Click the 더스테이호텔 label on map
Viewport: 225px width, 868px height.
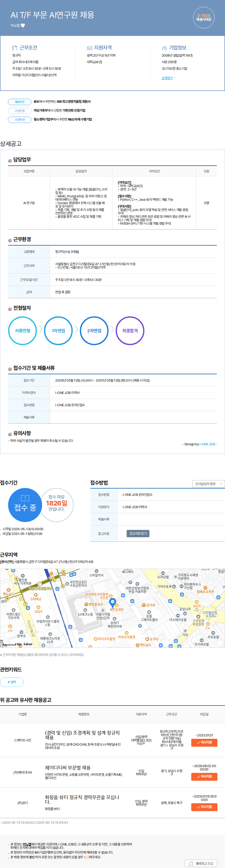tap(178, 620)
